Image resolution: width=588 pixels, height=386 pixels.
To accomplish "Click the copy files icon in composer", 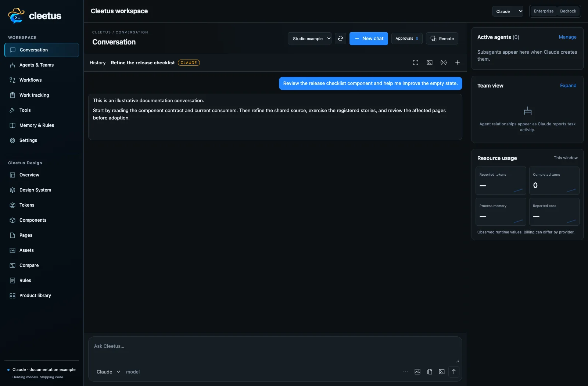I will coord(430,372).
